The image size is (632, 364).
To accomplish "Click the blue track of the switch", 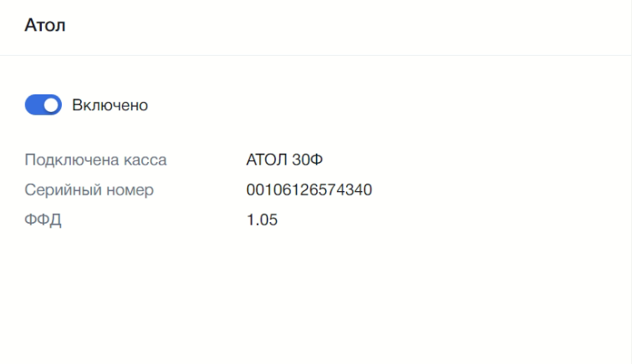I will click(34, 105).
